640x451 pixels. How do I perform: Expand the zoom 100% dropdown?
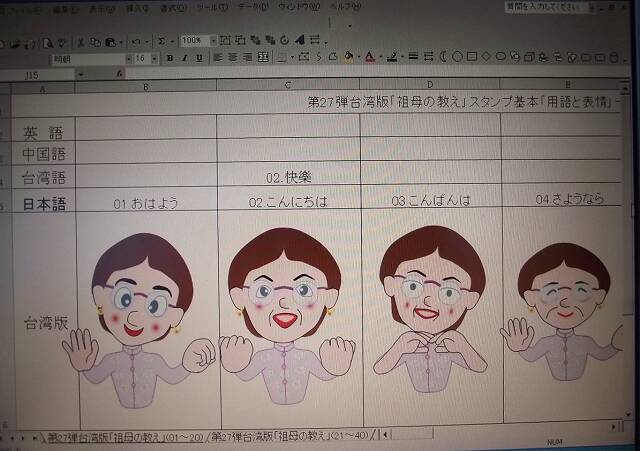click(213, 40)
